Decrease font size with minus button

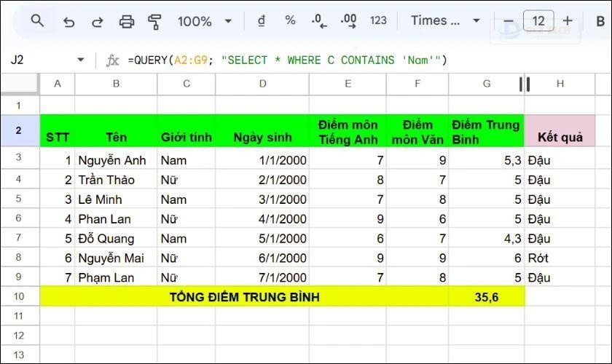tap(509, 21)
